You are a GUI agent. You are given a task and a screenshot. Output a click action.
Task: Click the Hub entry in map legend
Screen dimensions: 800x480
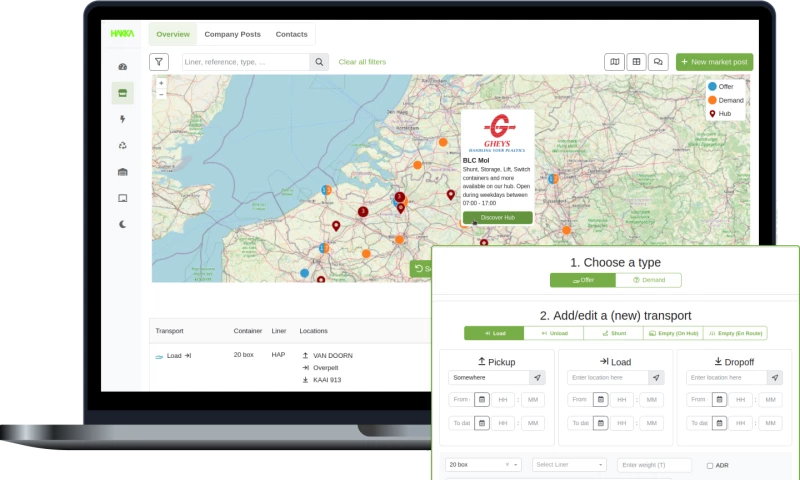click(720, 114)
